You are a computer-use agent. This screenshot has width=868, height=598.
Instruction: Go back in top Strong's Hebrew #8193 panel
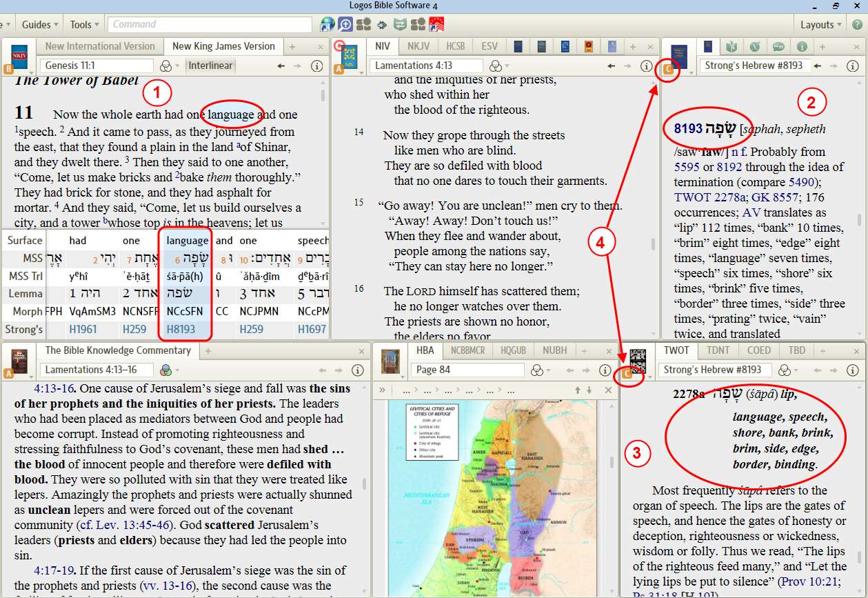[818, 66]
